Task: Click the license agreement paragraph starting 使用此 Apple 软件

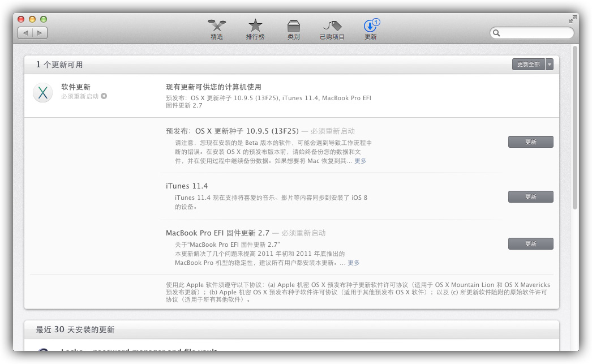Action: click(x=358, y=292)
